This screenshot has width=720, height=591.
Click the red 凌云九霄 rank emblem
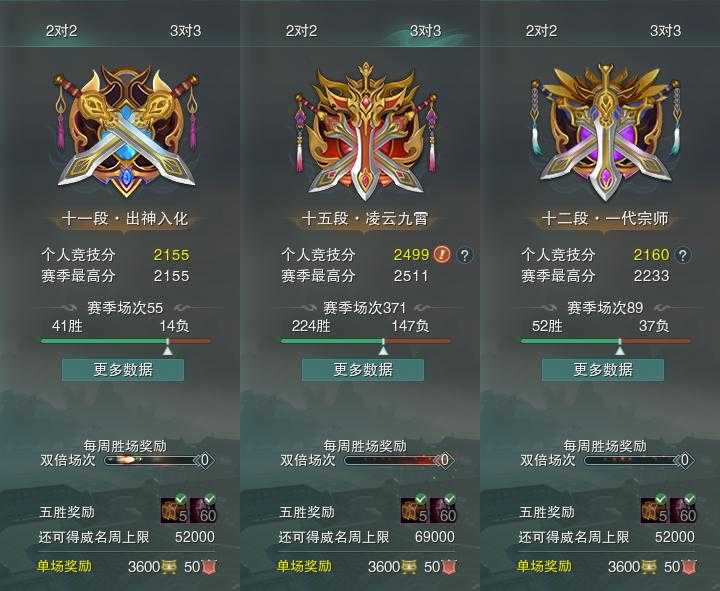point(366,131)
